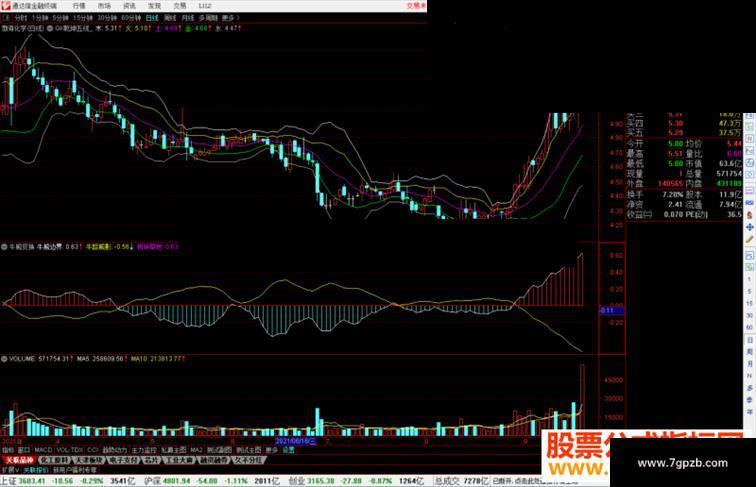
Task: Select the 日线 period tab
Action: 152,18
